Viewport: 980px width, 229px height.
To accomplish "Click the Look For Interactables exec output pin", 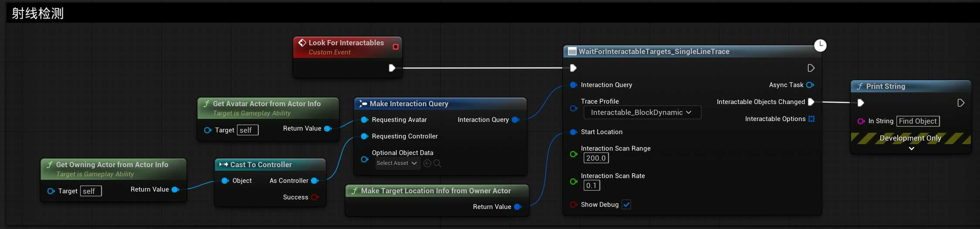I will pos(392,68).
